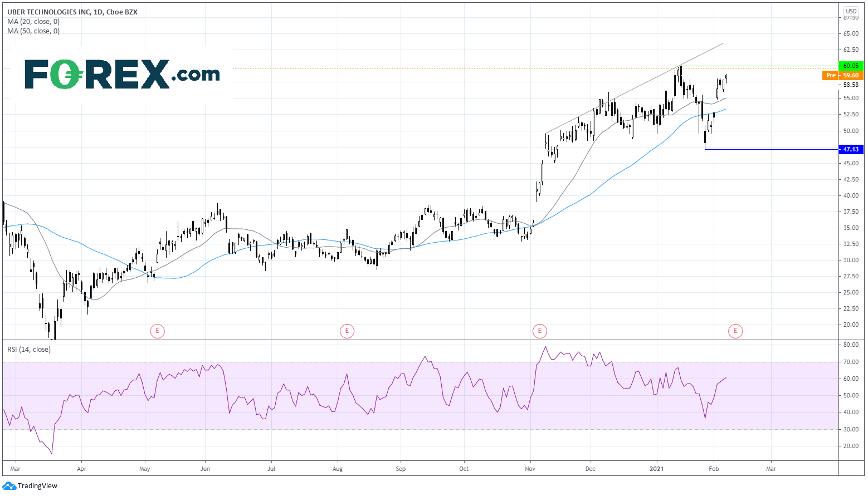Click the 65.00 price axis label
The image size is (868, 496).
click(x=851, y=33)
